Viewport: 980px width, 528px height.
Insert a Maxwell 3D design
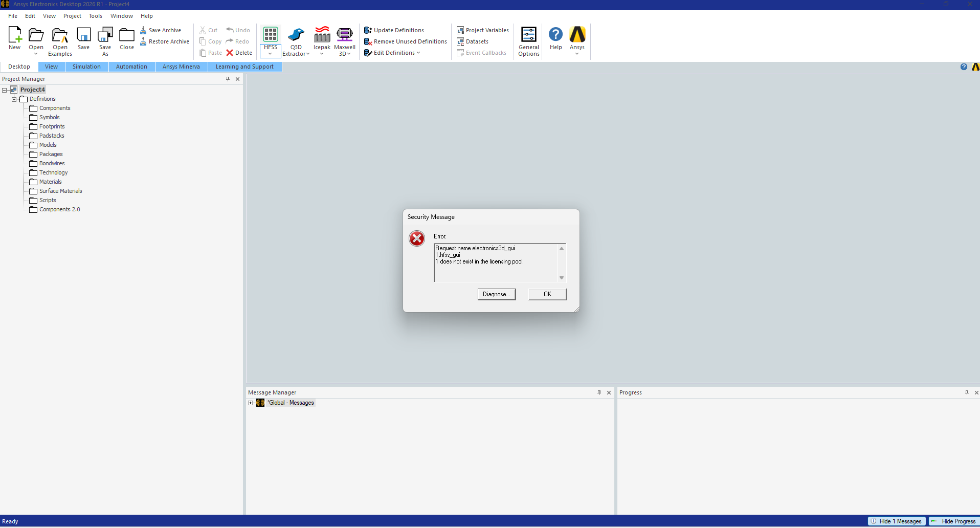(x=345, y=34)
